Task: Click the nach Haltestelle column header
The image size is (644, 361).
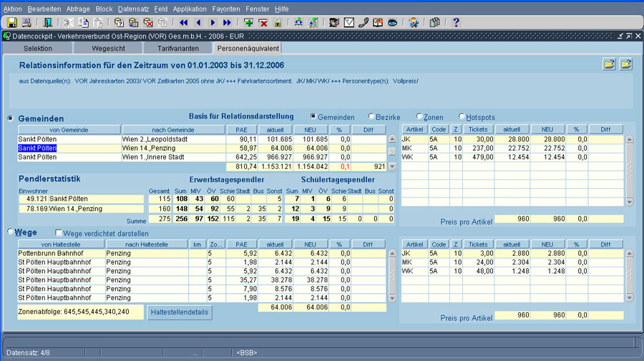Action: [147, 244]
